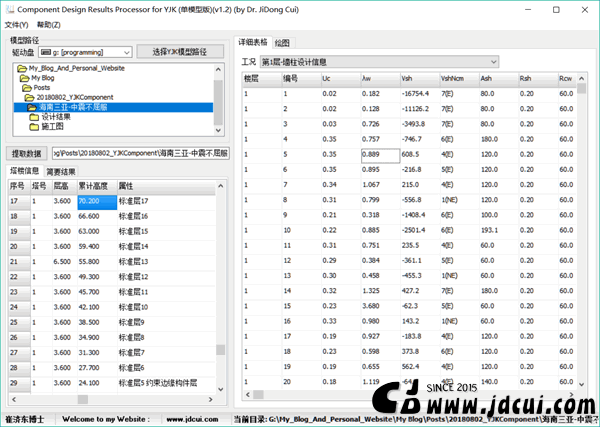Click the Vsh column header
The height and width of the screenshot is (427, 600).
pyautogui.click(x=420, y=78)
